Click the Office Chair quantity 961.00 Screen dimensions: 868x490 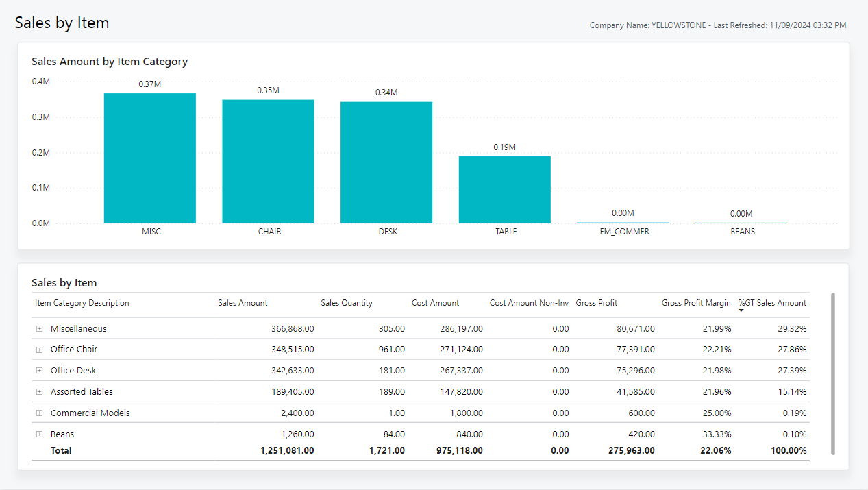click(392, 350)
